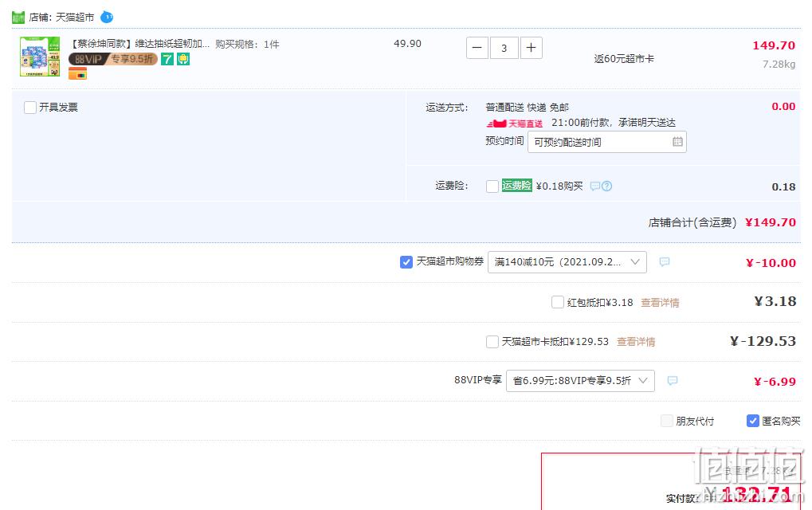Click 查看详情 next to 天猫超市卡抵扣
The image size is (812, 510).
[x=636, y=342]
